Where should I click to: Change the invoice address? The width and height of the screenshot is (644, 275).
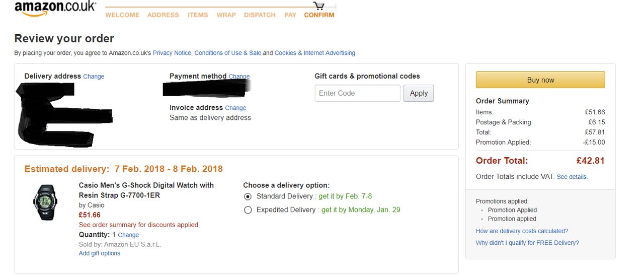(x=235, y=108)
